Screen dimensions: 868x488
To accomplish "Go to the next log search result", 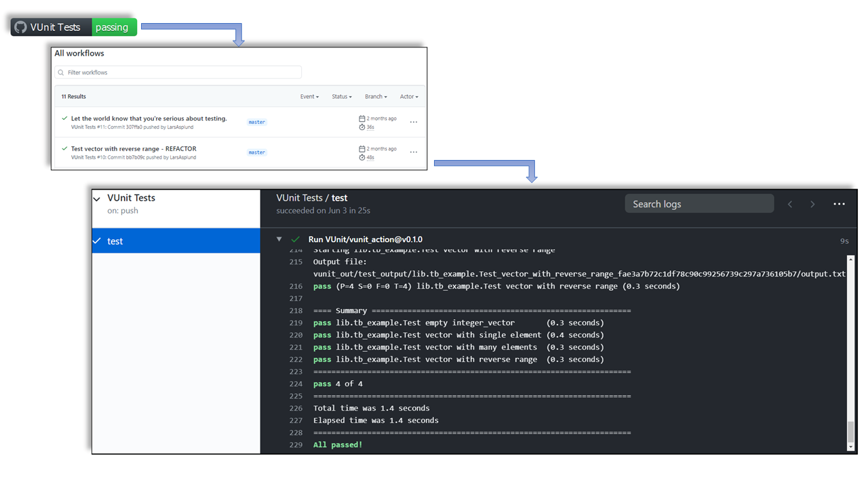I will tap(812, 204).
